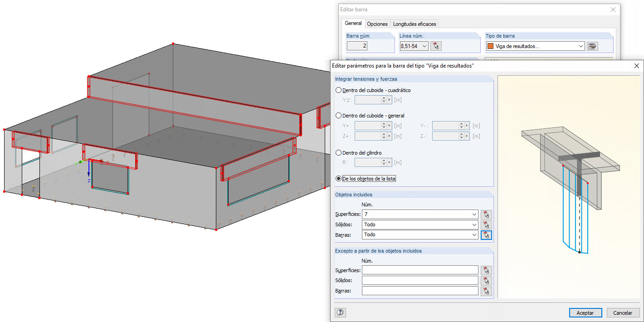Open Línea núm. dropdown showing 8,51-54

click(424, 46)
